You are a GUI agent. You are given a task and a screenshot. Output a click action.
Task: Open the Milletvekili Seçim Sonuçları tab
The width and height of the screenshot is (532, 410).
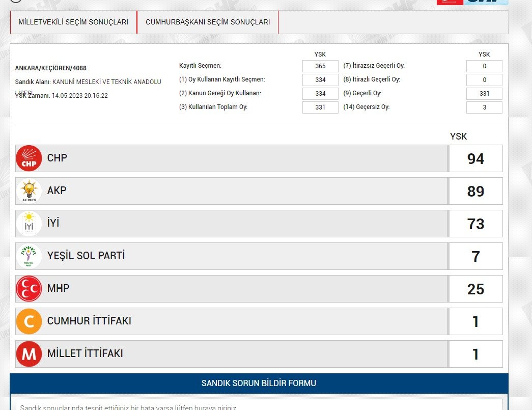(x=73, y=22)
